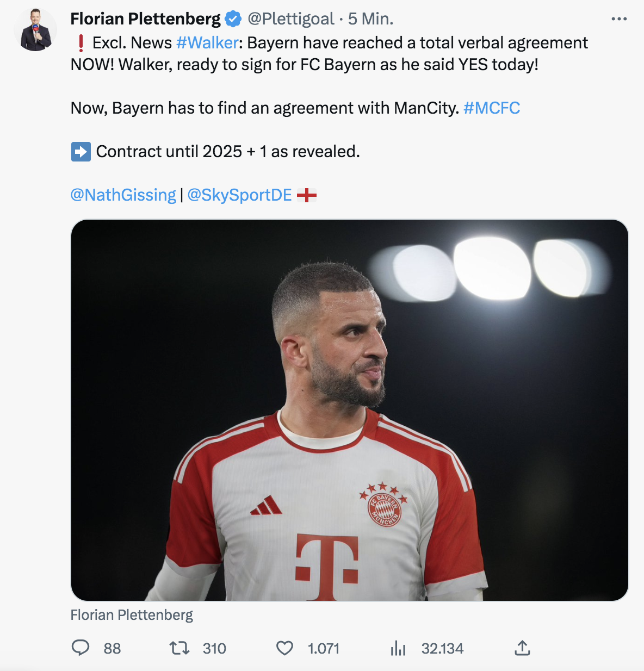Click the blue verified checkmark badge
Screen dimensions: 644x671
pos(233,19)
